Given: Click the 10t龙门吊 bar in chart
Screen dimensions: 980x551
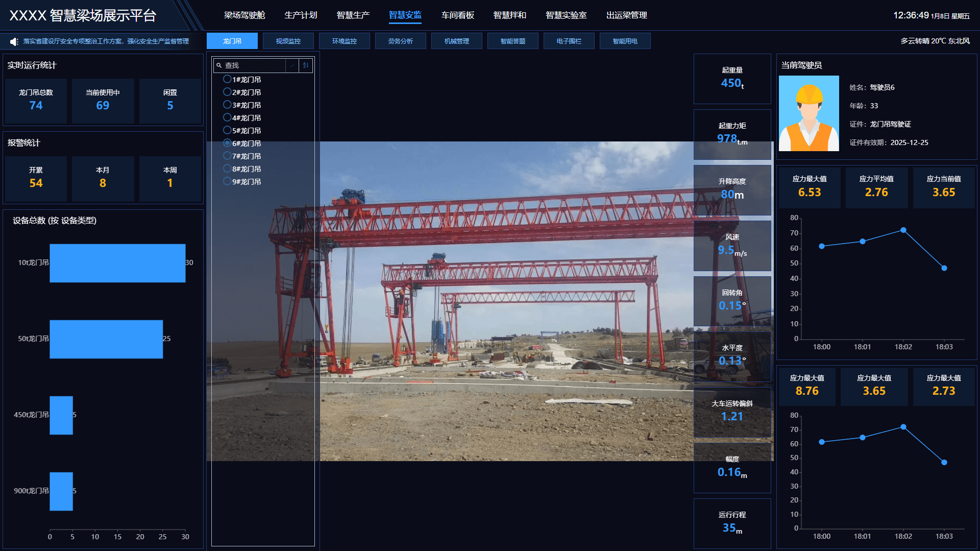Looking at the screenshot, I should coord(117,263).
